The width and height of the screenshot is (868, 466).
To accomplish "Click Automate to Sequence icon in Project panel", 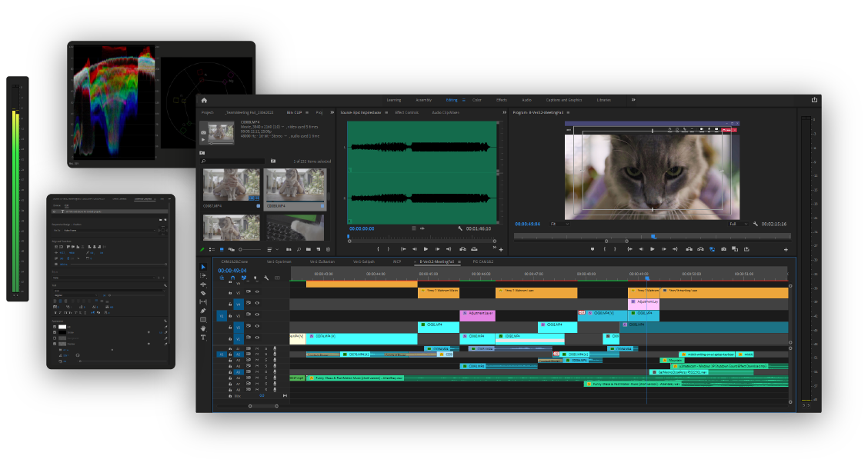I will pyautogui.click(x=289, y=250).
